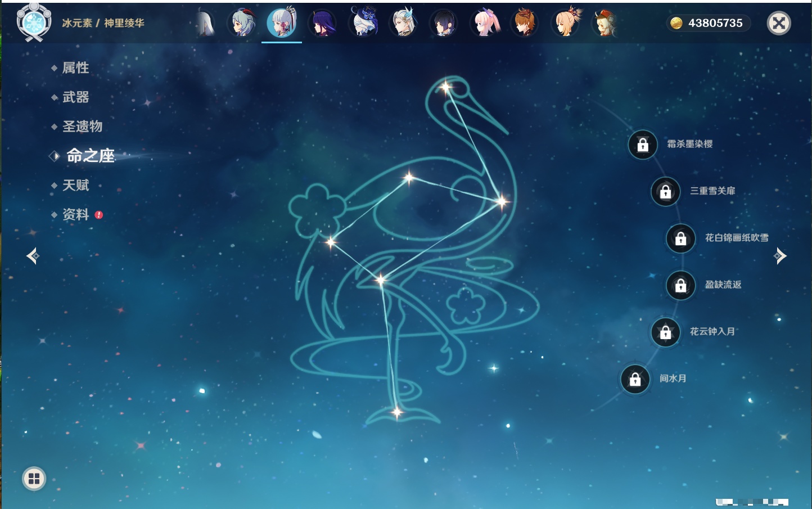View the locked 盈缺流返 constellation
Viewport: 812px width, 509px height.
680,286
